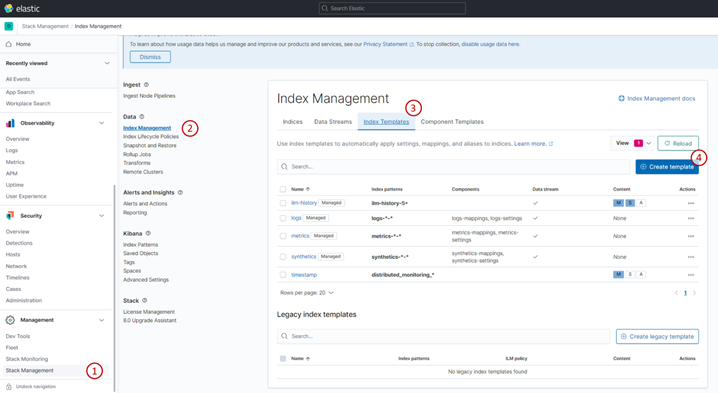Open the ilm-history template link
This screenshot has height=393, width=718.
tap(304, 203)
